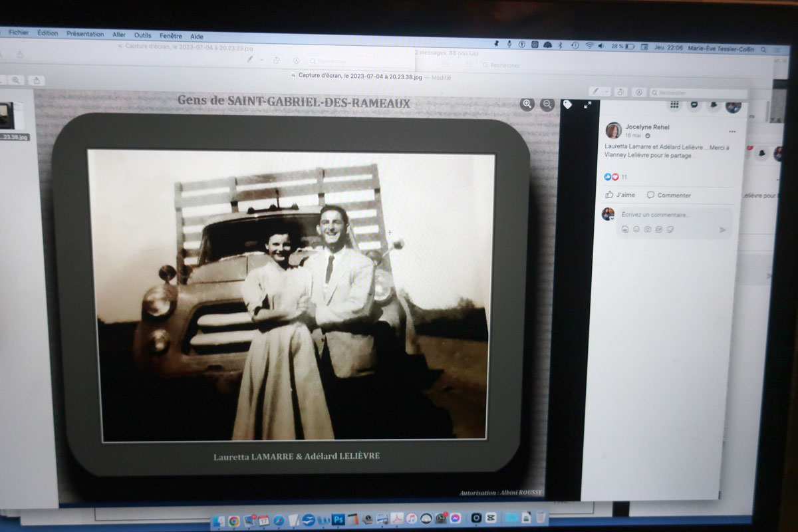
Task: Open the Facebook Messenger icon in the header
Action: pyautogui.click(x=694, y=104)
